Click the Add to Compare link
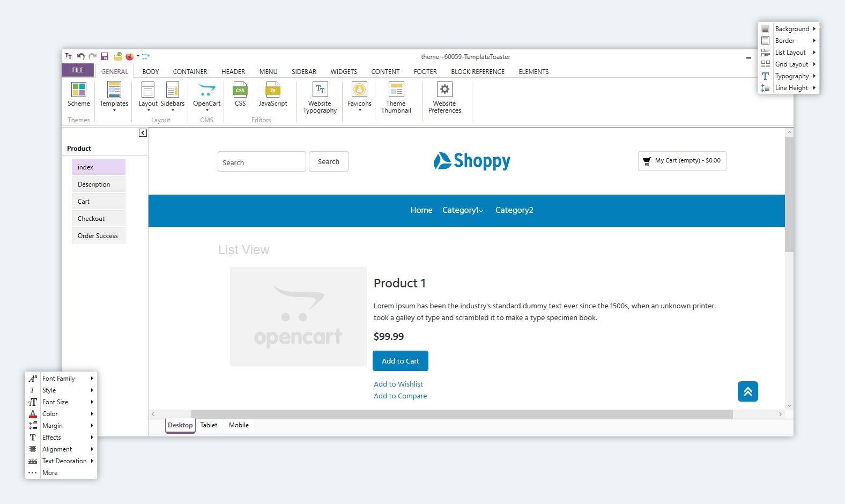 click(401, 396)
